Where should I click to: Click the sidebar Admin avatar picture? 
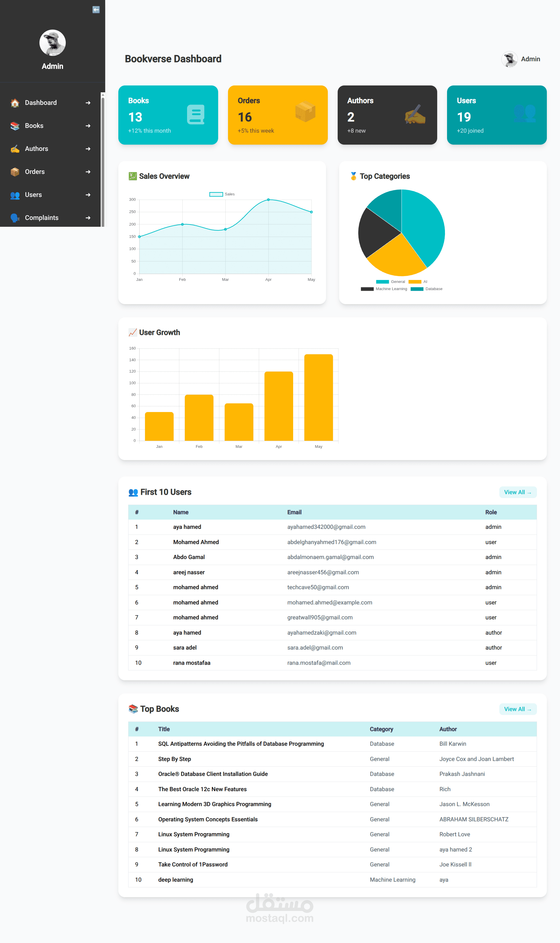pos(53,43)
